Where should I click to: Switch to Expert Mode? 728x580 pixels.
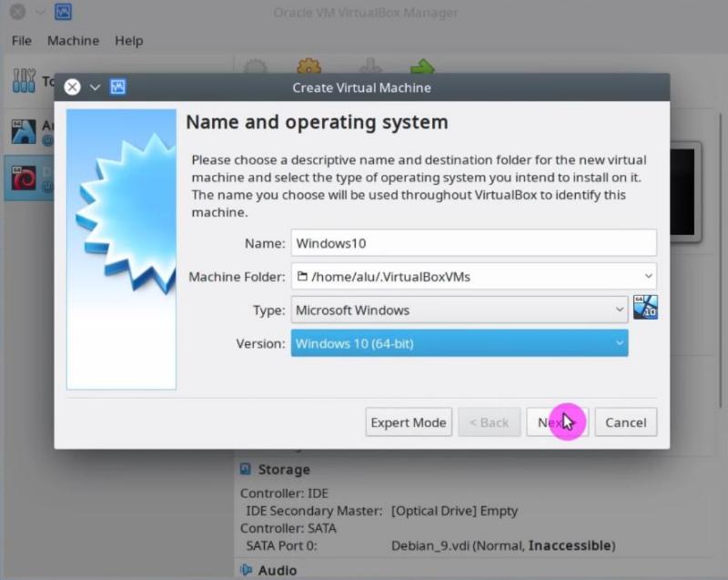[x=409, y=422]
